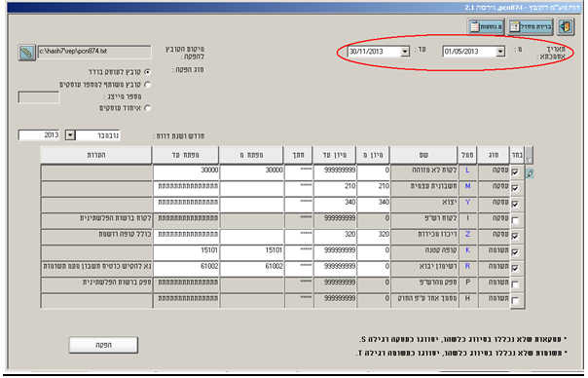Open the to-date 30/11/2013 dropdown arrow

pos(405,52)
